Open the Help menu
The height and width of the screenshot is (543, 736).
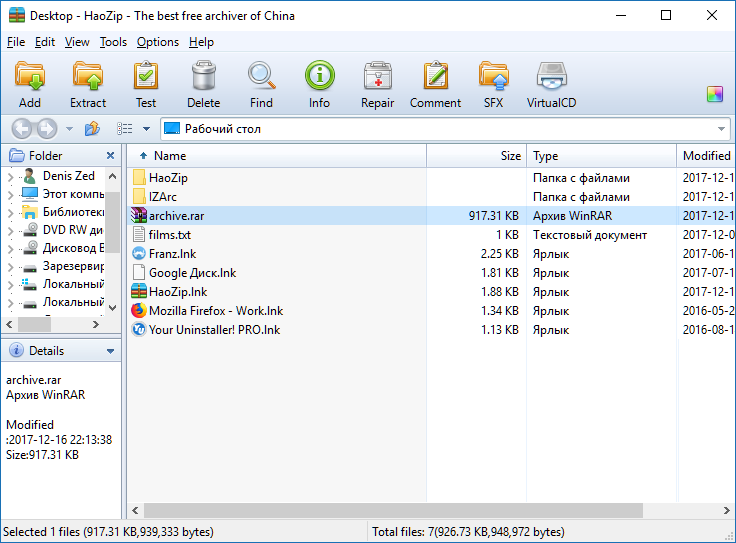[201, 42]
